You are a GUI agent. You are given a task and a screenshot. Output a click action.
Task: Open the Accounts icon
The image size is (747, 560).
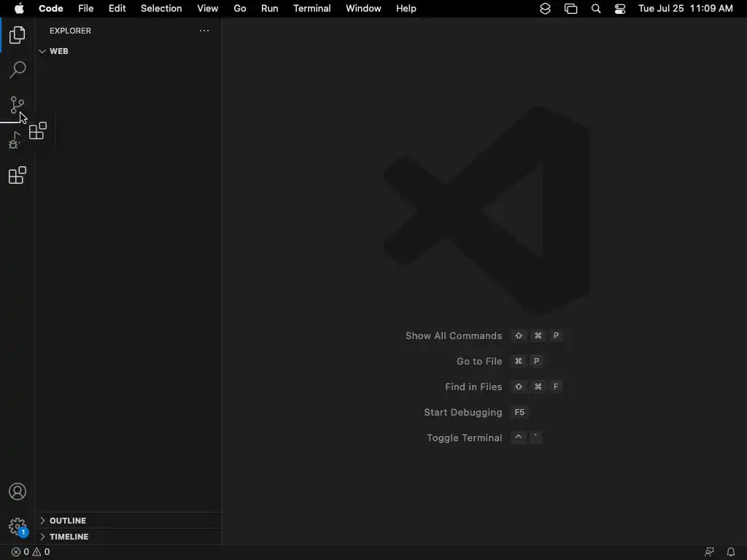[x=18, y=491]
